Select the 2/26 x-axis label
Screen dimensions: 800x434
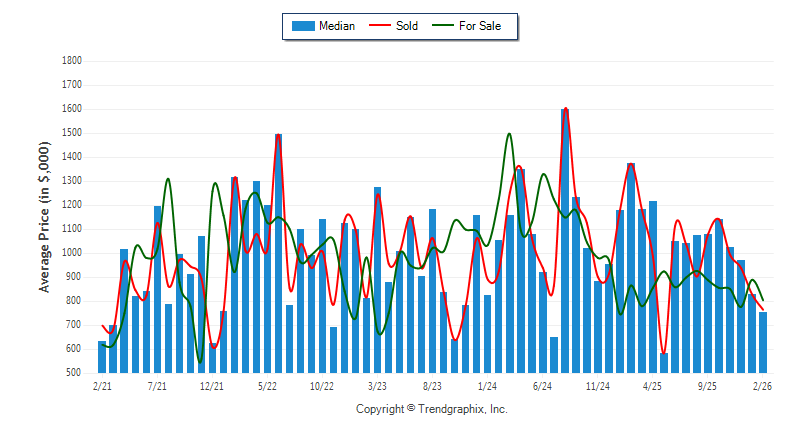tap(763, 385)
